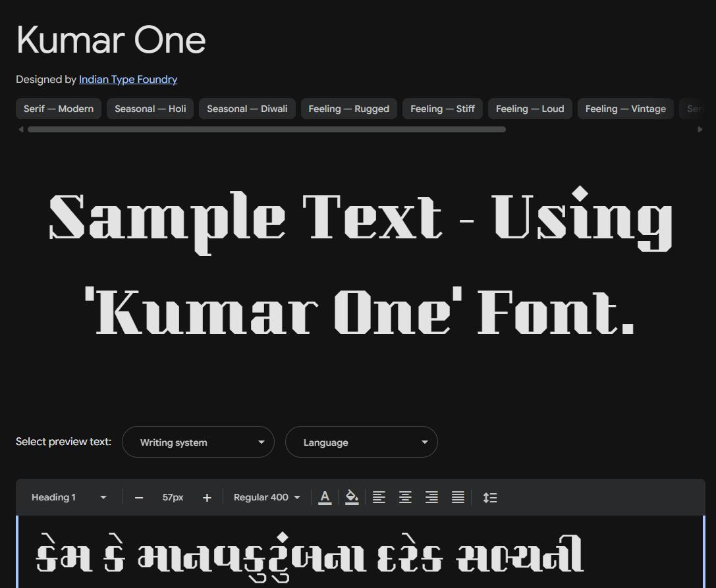Image resolution: width=716 pixels, height=588 pixels.
Task: Justify the preview text
Action: 458,497
